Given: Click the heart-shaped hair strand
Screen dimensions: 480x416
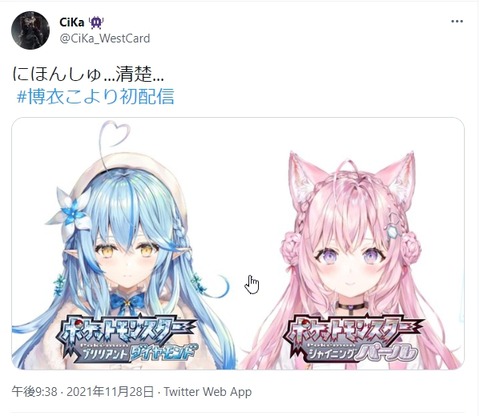Looking at the screenshot, I should 114,135.
